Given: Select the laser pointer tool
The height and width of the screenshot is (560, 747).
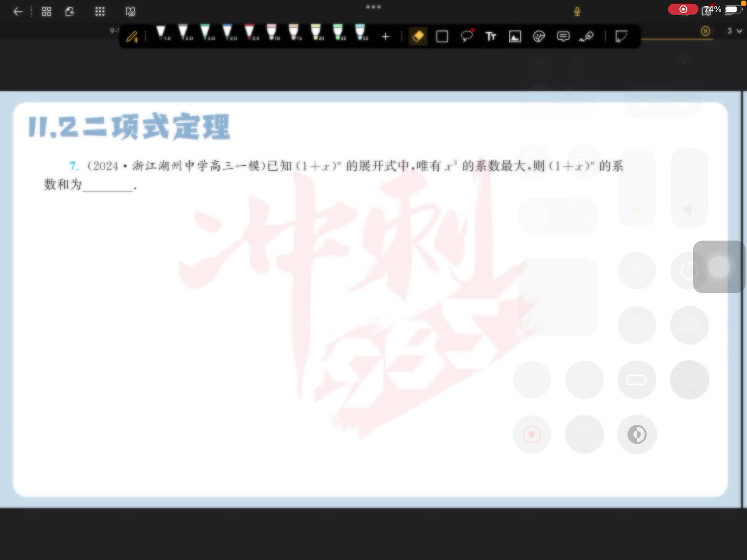Looking at the screenshot, I should (x=586, y=37).
